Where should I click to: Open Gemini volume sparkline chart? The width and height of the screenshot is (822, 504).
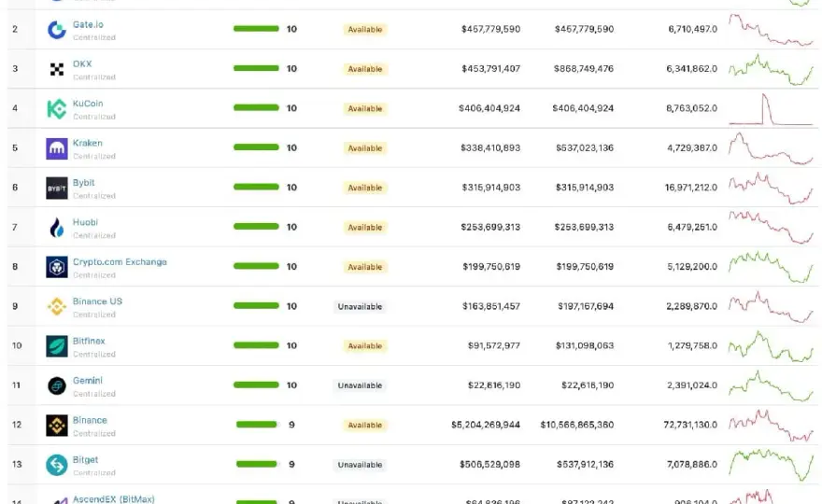771,385
